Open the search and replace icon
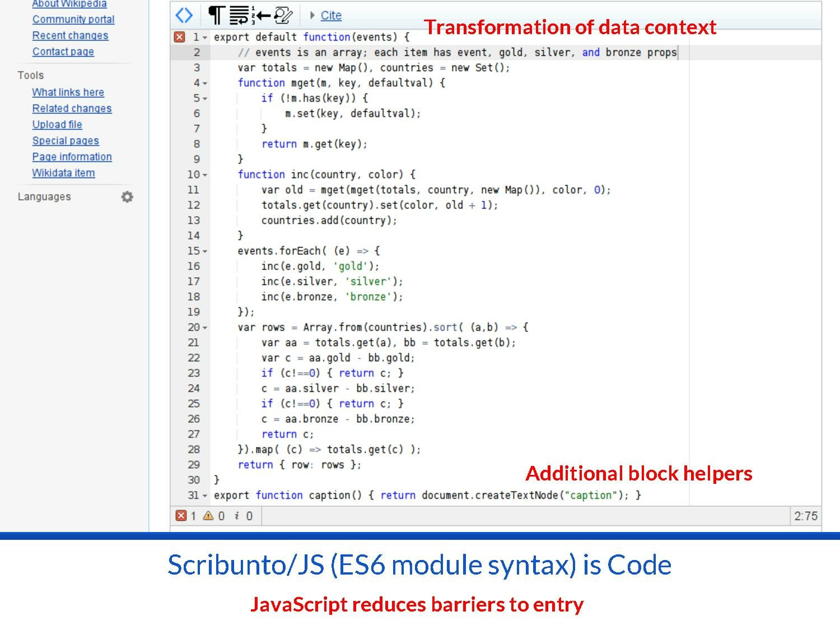Image resolution: width=840 pixels, height=630 pixels. tap(283, 15)
